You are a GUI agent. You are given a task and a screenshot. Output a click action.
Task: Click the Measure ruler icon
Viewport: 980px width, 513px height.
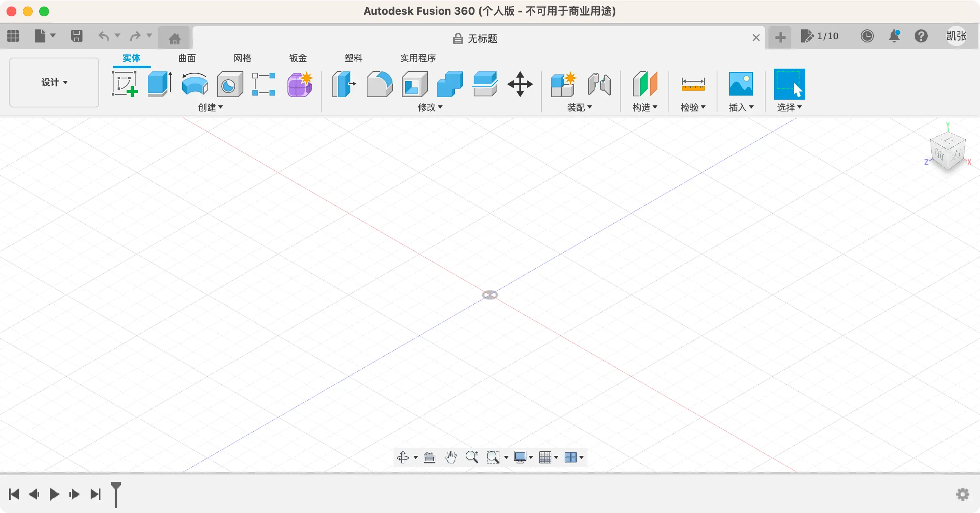pyautogui.click(x=693, y=84)
